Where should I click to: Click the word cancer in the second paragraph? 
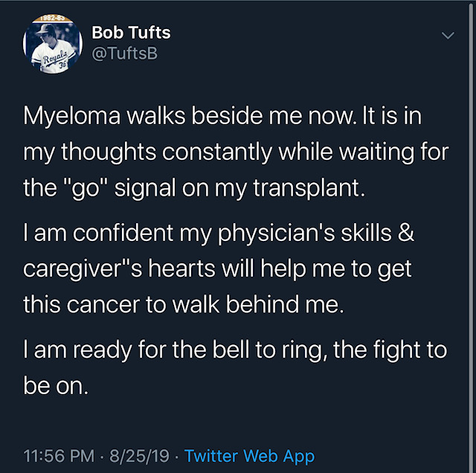click(101, 305)
